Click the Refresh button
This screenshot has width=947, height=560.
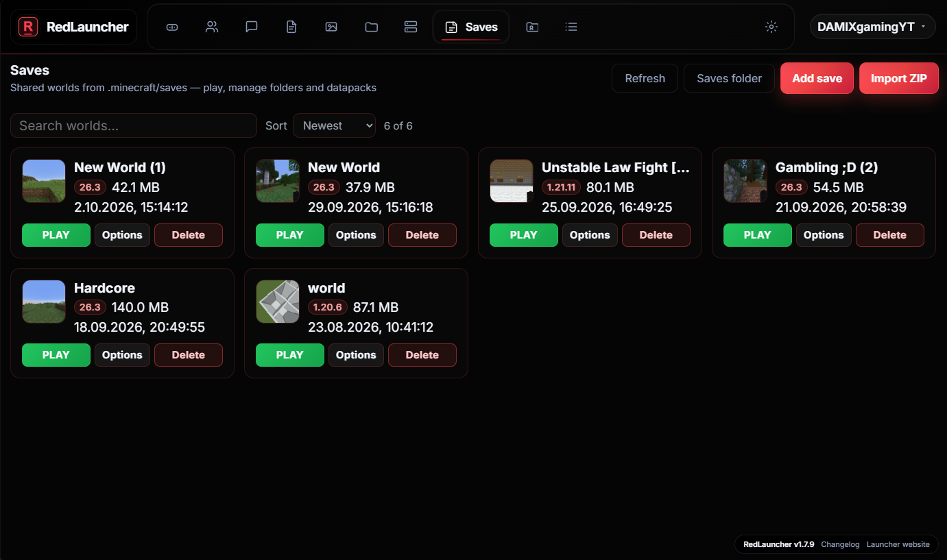tap(645, 78)
